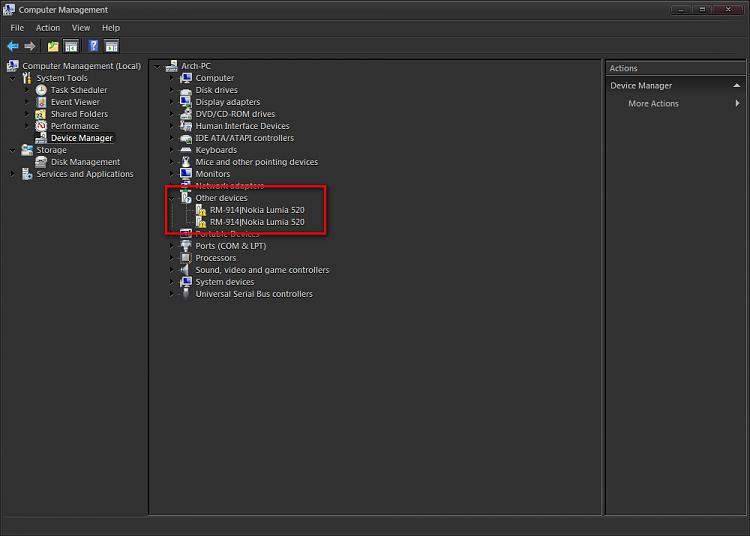Click the Forward arrow toolbar icon
750x536 pixels.
30,46
